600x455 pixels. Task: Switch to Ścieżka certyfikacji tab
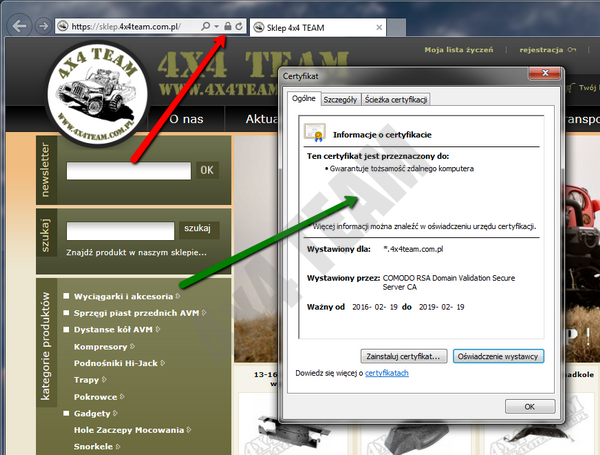pos(396,100)
